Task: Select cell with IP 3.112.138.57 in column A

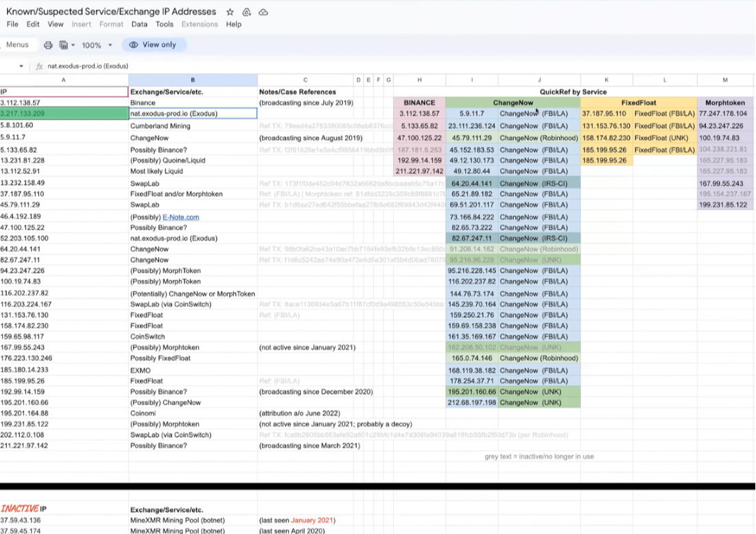Action: click(64, 103)
